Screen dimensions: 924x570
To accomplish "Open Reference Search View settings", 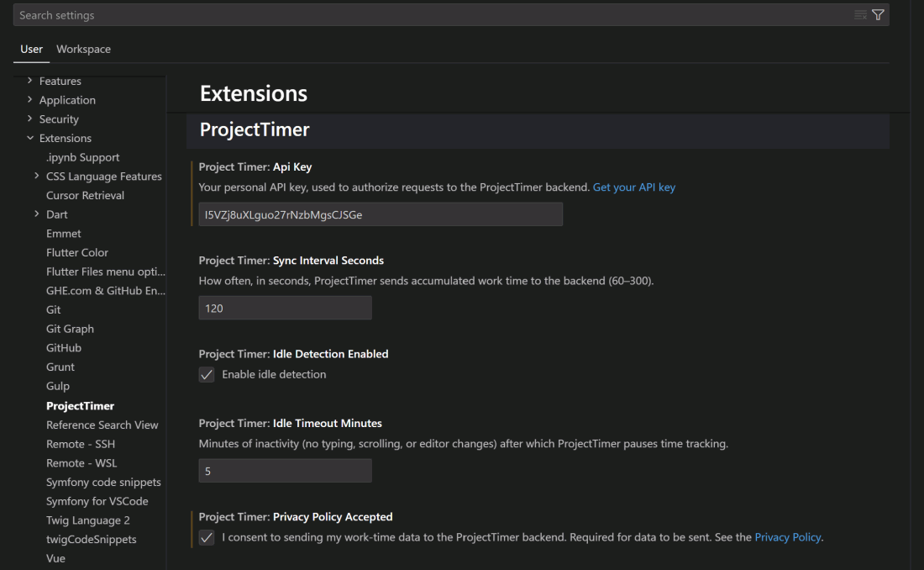I will coord(102,425).
